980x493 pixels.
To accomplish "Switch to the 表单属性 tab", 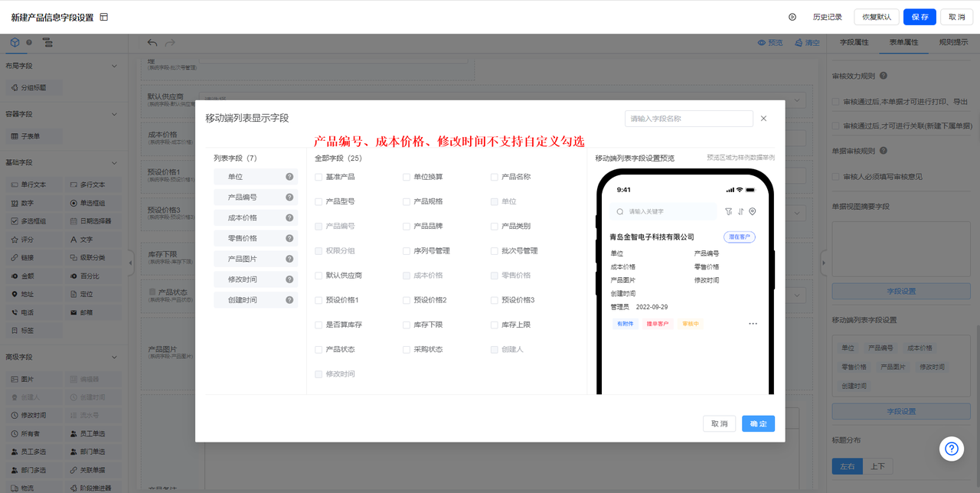I will [903, 42].
